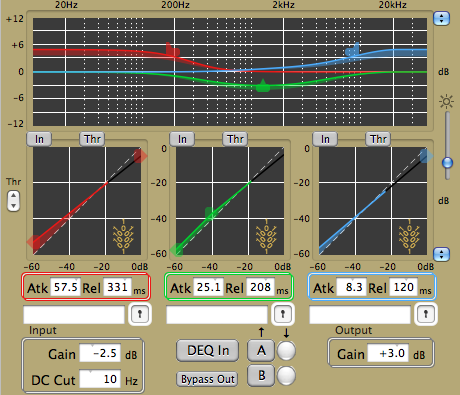The width and height of the screenshot is (460, 395).
Task: Click the Thr up-down stepper on left
Action: pos(13,201)
